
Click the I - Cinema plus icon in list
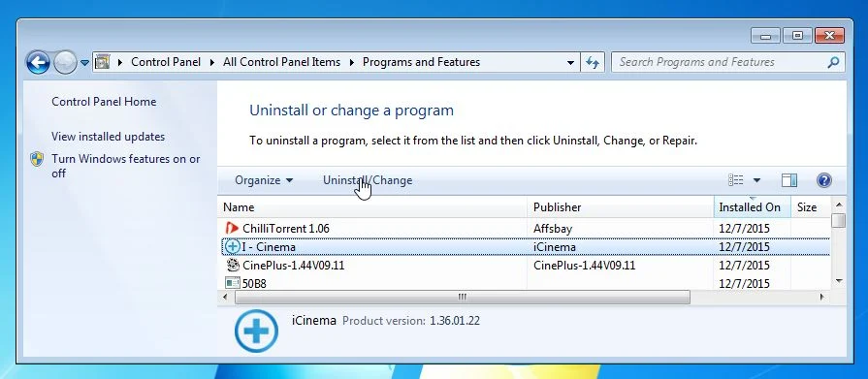click(233, 247)
